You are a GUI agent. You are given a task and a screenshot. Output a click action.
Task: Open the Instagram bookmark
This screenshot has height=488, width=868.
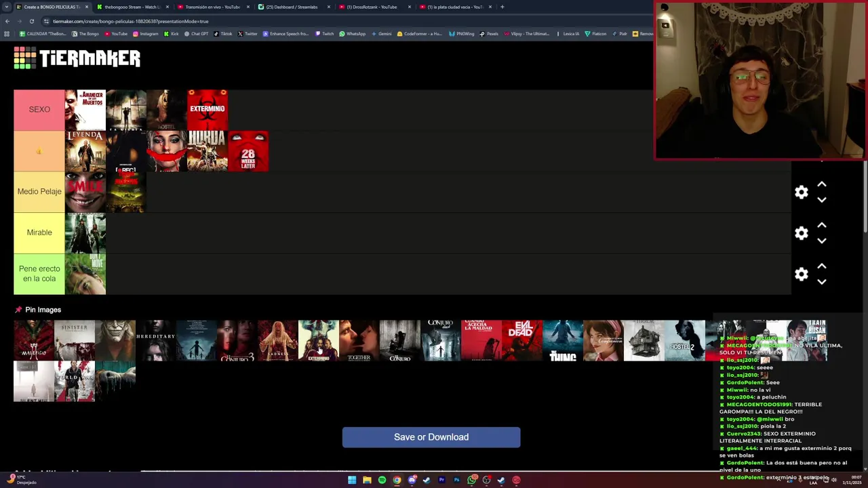click(146, 34)
